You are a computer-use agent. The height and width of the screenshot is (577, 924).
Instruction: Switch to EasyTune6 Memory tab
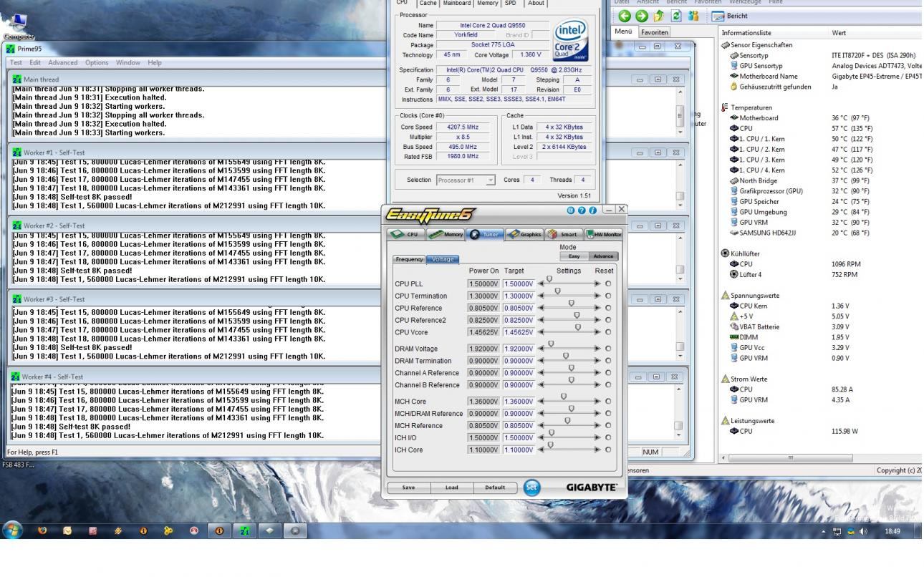coord(444,234)
